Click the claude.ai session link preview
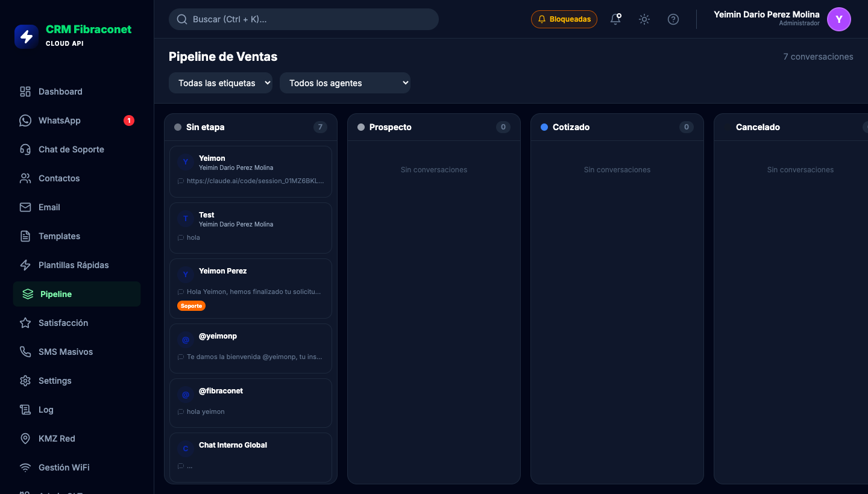This screenshot has width=868, height=494. click(255, 181)
